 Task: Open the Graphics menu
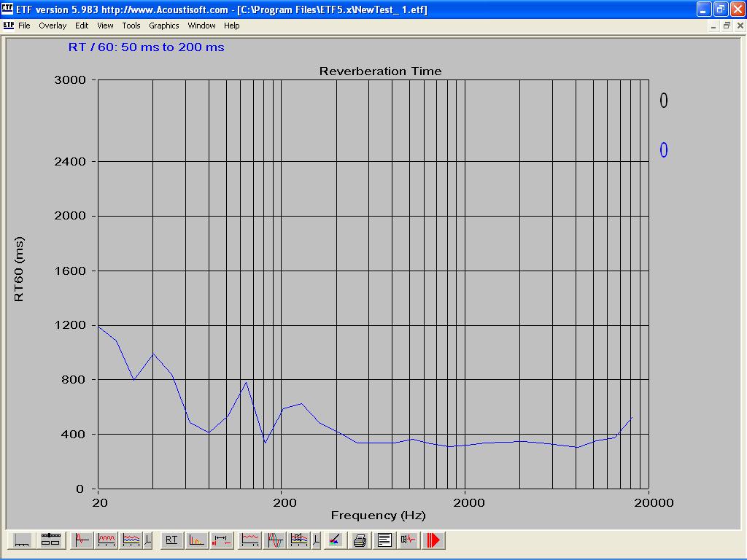click(163, 26)
